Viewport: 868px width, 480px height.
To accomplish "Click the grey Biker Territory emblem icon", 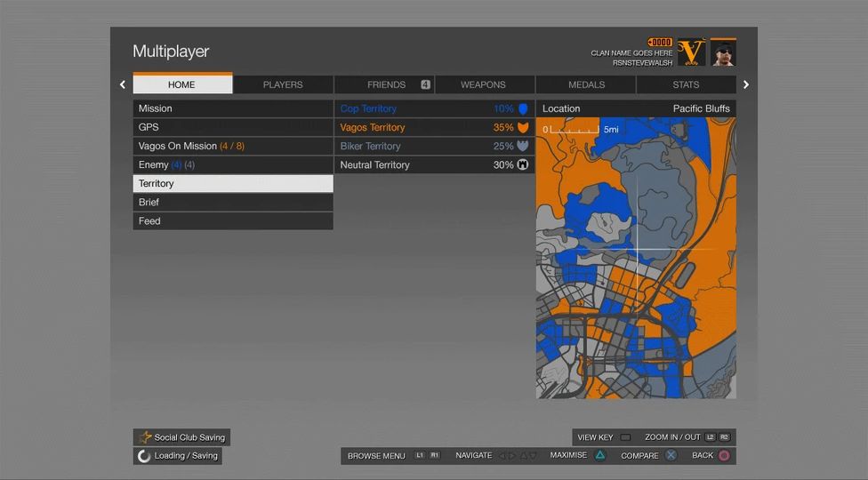I will [523, 146].
